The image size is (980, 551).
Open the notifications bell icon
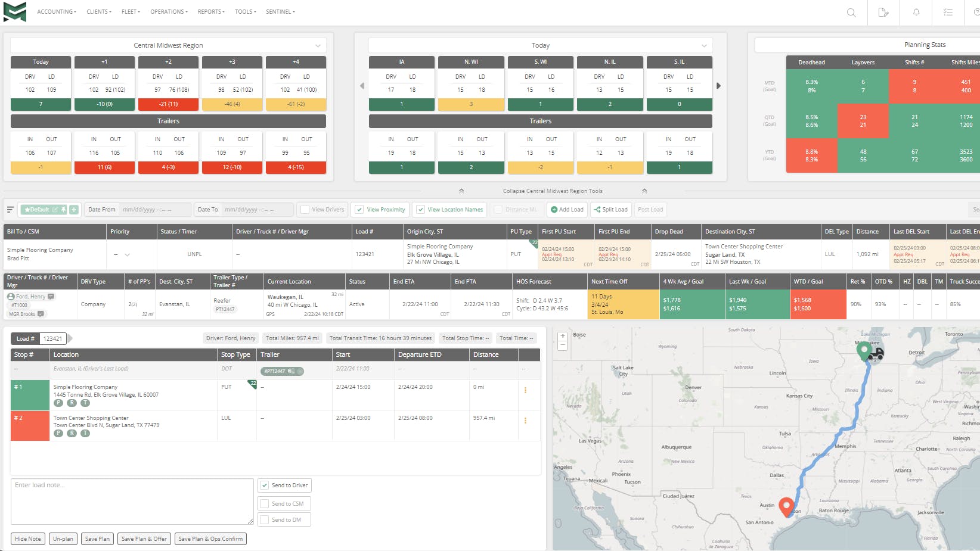pos(916,13)
